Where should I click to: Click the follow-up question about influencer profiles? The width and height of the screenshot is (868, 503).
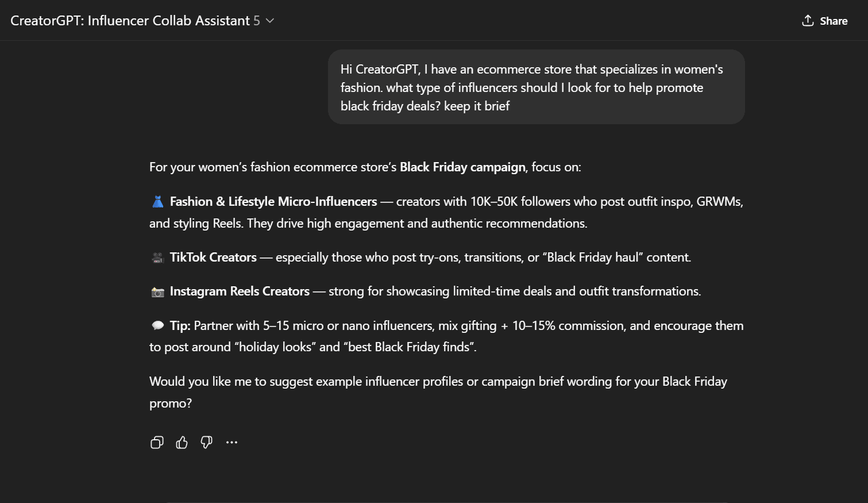click(x=438, y=382)
